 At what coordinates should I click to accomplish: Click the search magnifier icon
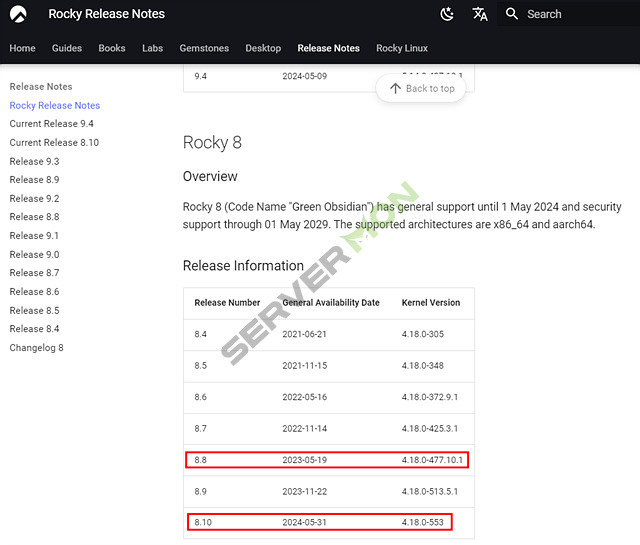coord(511,14)
